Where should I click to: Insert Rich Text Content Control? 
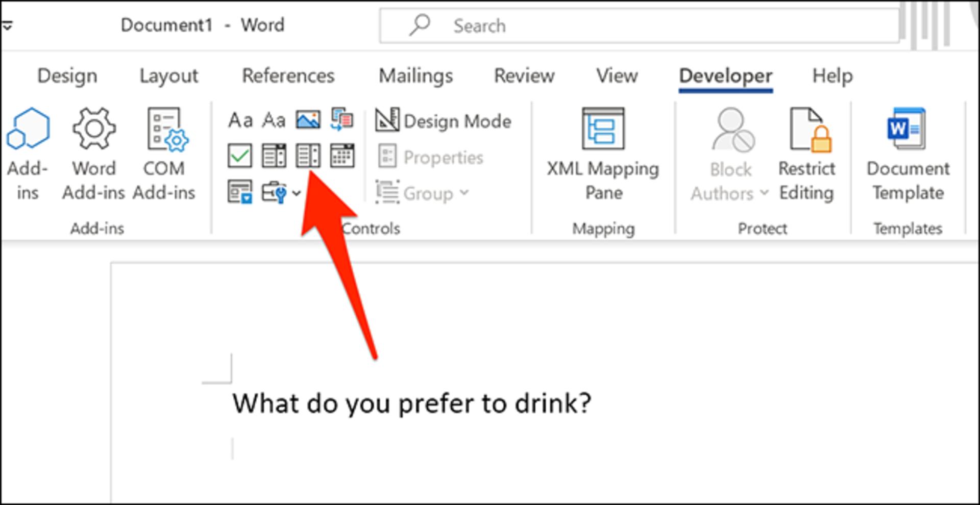[x=240, y=120]
